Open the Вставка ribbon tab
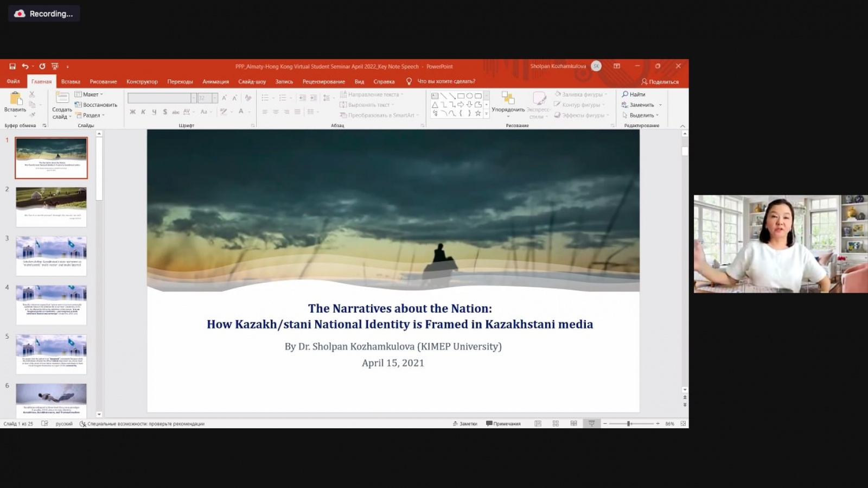Image resolution: width=868 pixels, height=488 pixels. [71, 81]
